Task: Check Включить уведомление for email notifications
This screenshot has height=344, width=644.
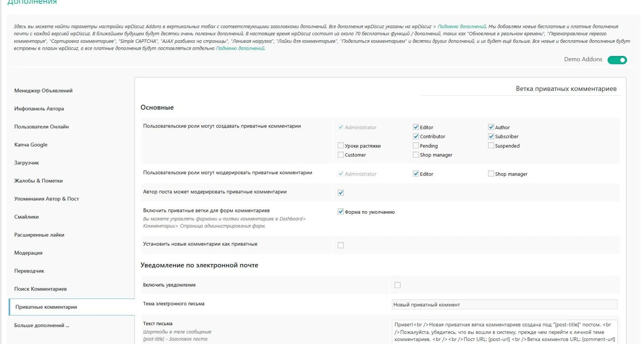Action: [x=397, y=285]
